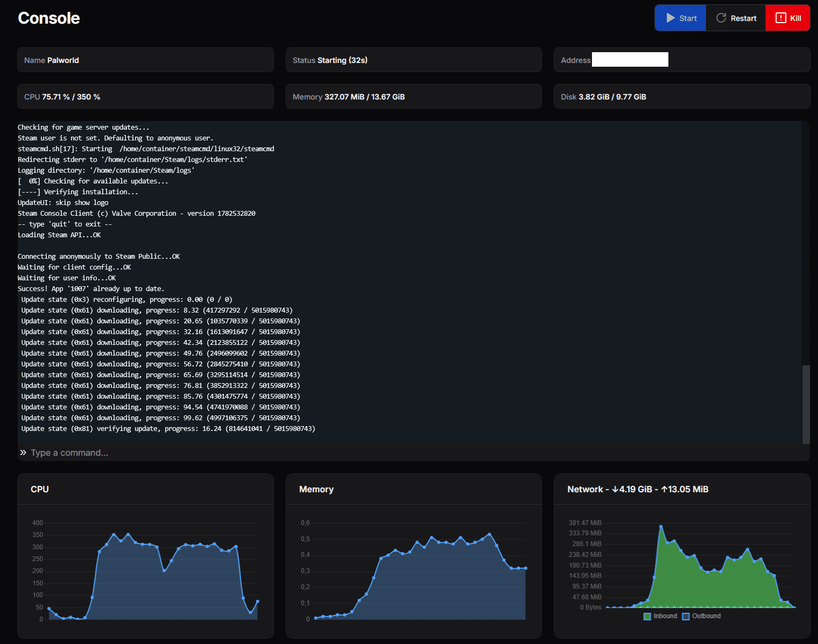
Task: Click the 'Steam Console Client' version log line
Action: [137, 214]
